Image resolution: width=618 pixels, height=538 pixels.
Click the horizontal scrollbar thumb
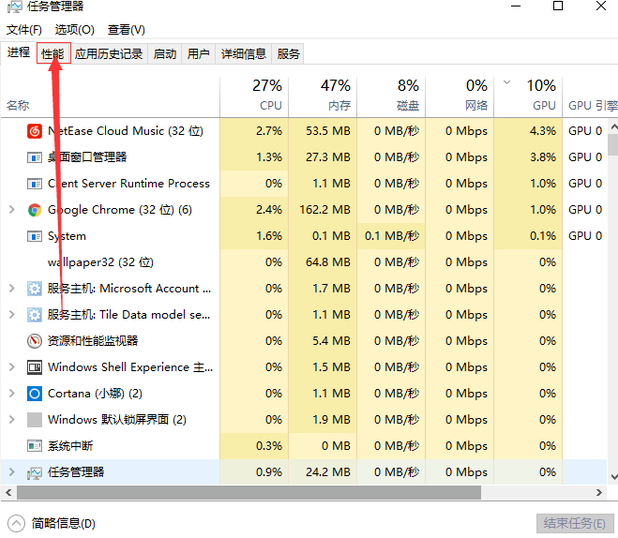click(x=249, y=492)
